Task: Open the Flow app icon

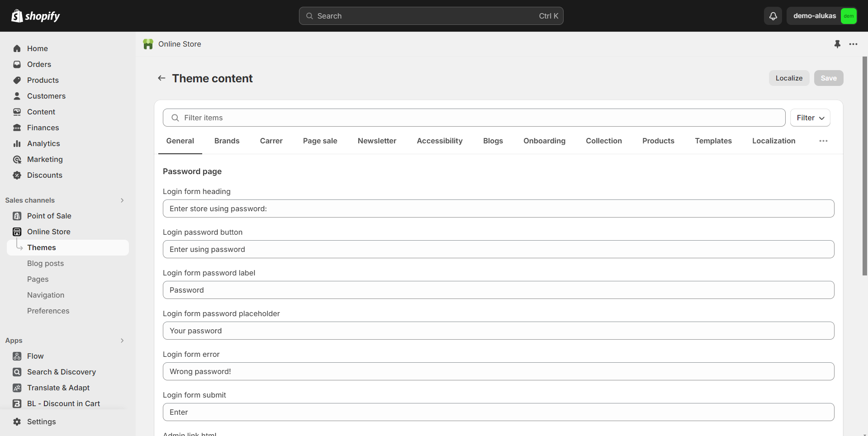Action: 17,356
